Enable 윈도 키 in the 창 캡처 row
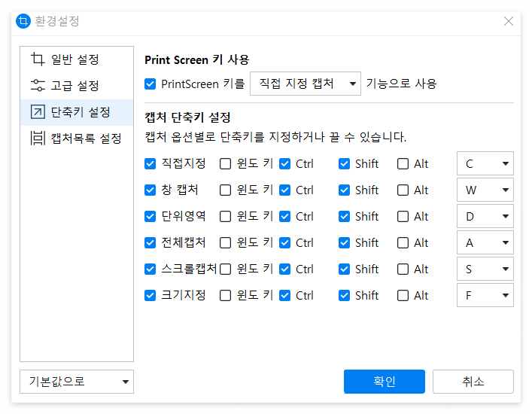The width and height of the screenshot is (532, 414). point(225,190)
